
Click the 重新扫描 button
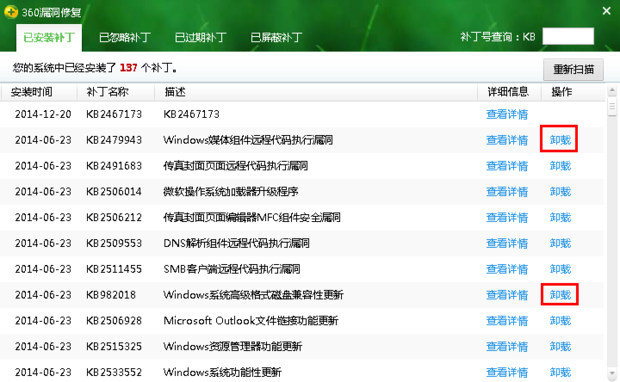[x=573, y=70]
